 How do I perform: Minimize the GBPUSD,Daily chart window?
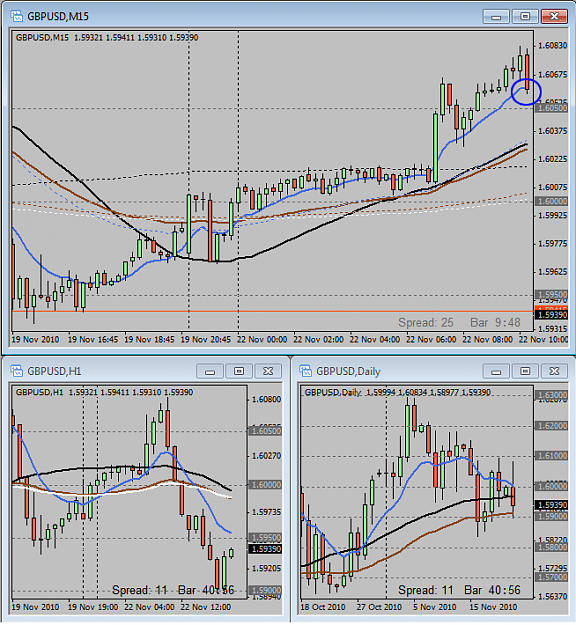click(496, 371)
